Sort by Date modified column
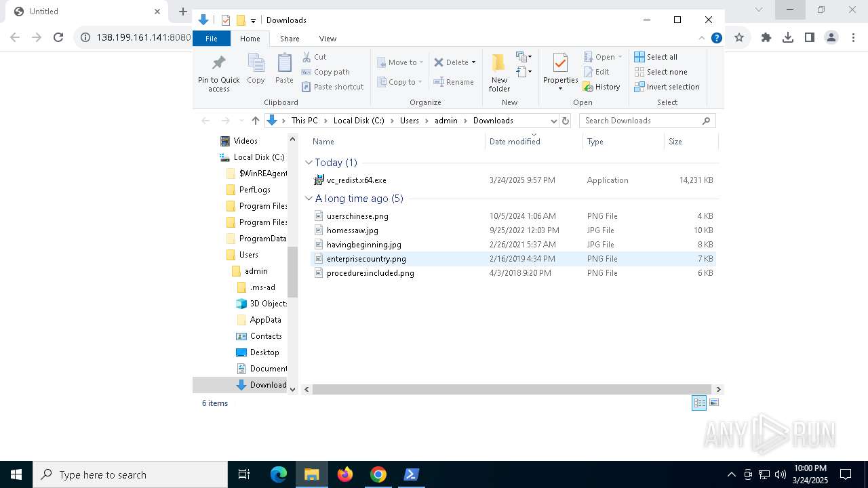The image size is (868, 488). pos(534,142)
